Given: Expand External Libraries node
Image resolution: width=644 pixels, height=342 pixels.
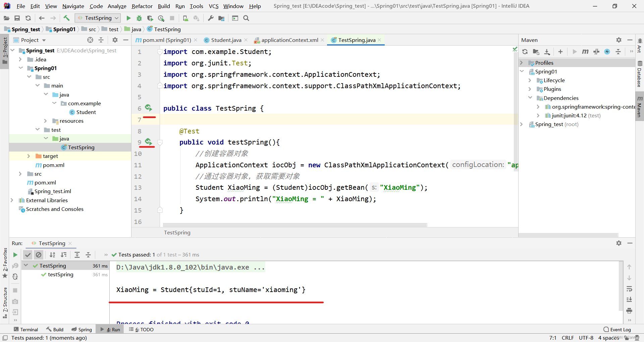Looking at the screenshot, I should (x=12, y=200).
